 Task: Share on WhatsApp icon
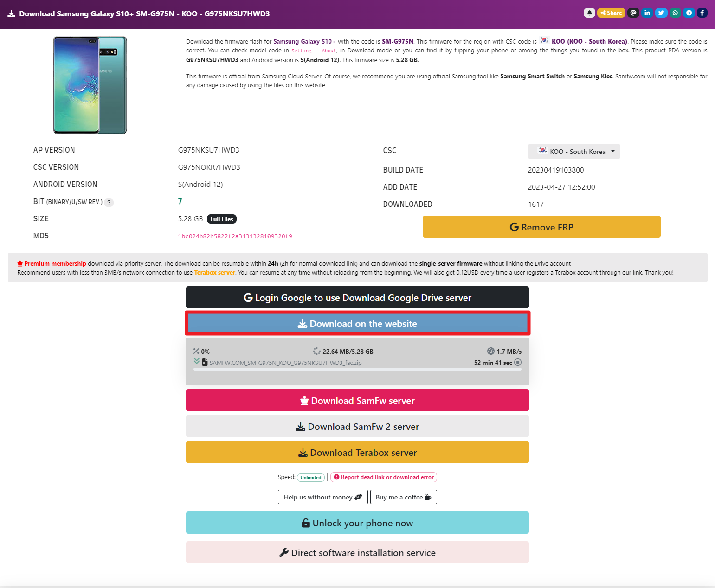tap(675, 13)
